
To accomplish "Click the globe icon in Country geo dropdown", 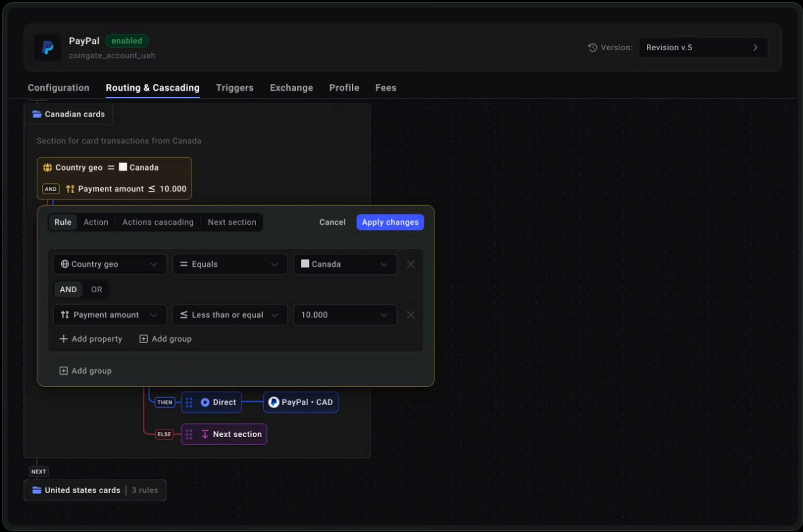I will click(65, 264).
